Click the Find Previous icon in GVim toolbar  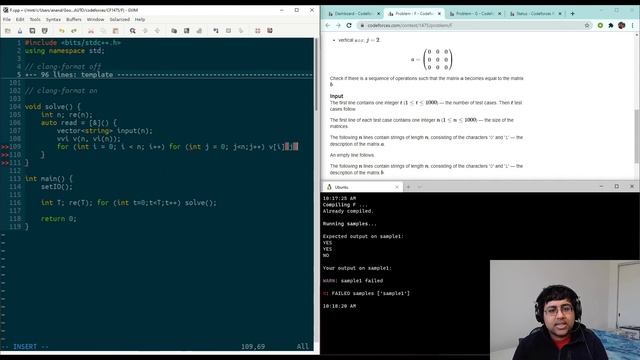(x=157, y=31)
